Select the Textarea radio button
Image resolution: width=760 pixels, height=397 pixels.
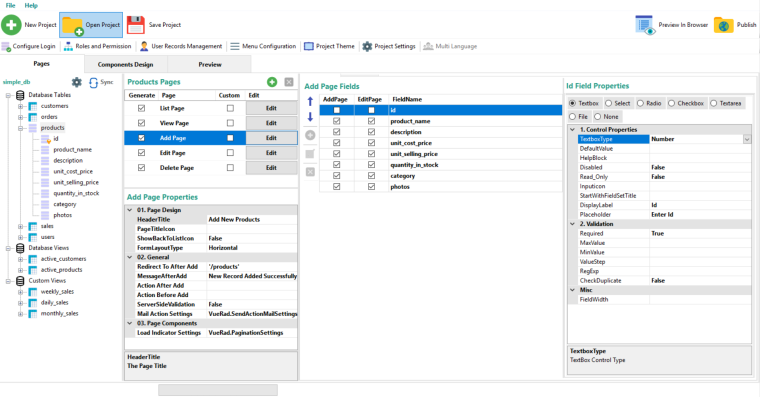pyautogui.click(x=713, y=103)
